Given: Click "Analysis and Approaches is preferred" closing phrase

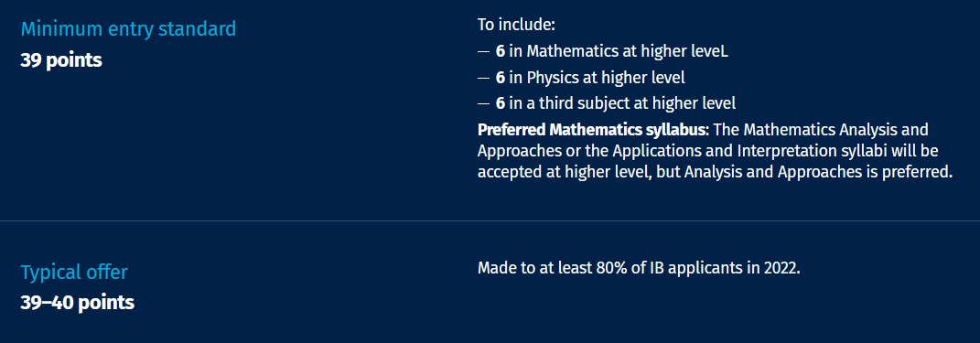Looking at the screenshot, I should (x=817, y=173).
